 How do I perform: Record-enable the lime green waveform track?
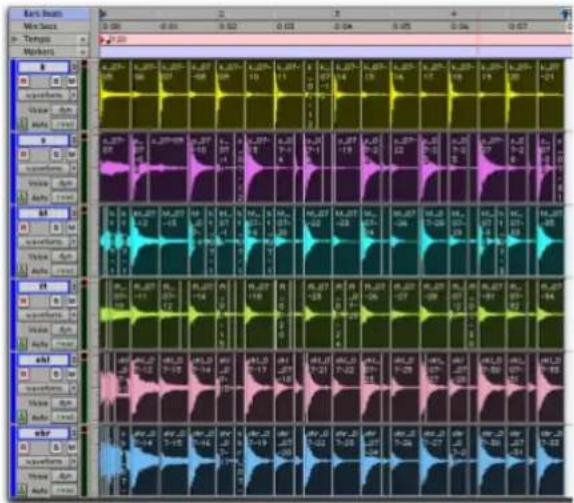click(x=24, y=301)
